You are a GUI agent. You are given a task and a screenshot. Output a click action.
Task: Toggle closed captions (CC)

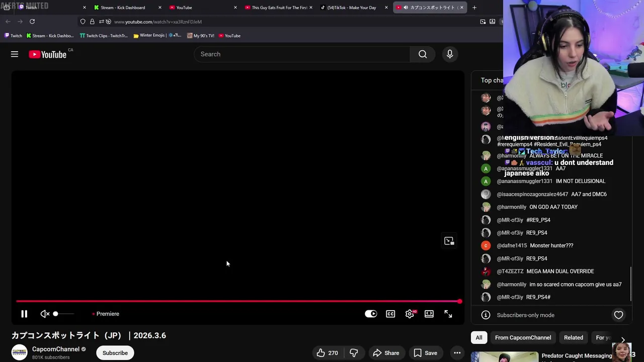[390, 314]
